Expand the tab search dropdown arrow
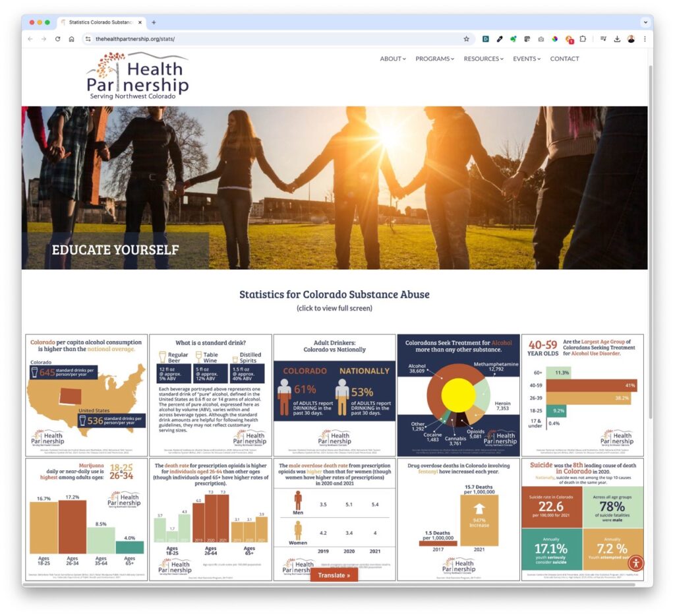The image size is (675, 616). pyautogui.click(x=645, y=22)
